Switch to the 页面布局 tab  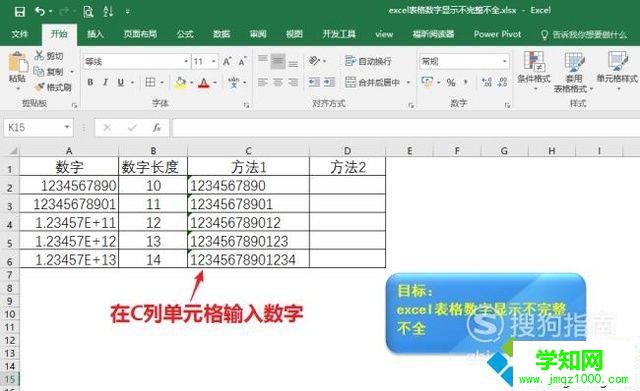coord(140,34)
